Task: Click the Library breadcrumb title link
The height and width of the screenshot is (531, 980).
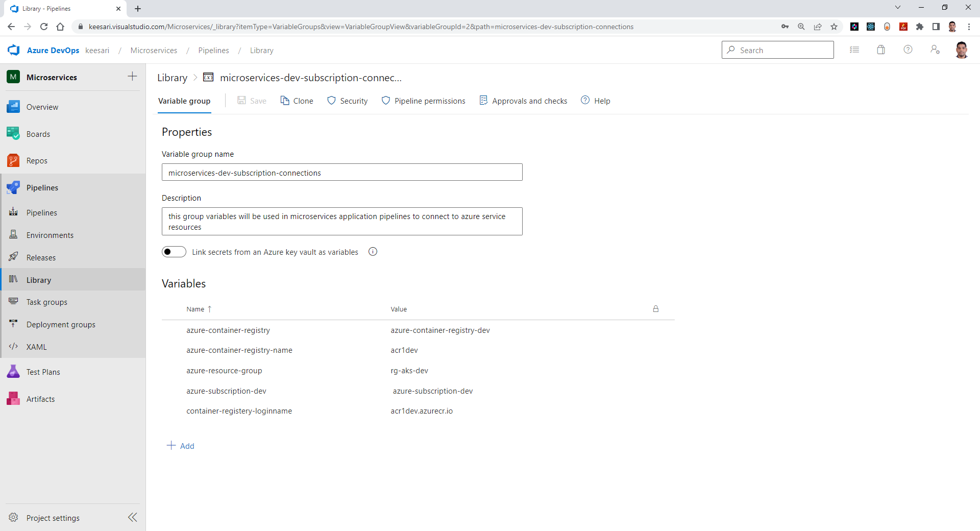Action: [173, 78]
